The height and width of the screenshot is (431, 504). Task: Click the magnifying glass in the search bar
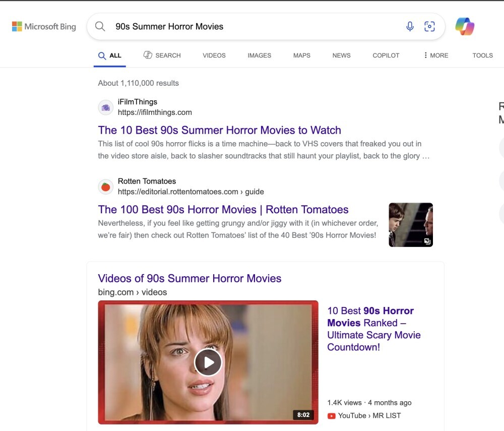[100, 26]
